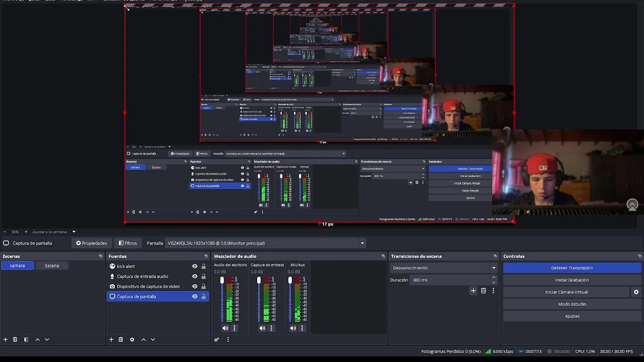Viewport: 644px width, 362px height.
Task: Open virtual camera settings gear
Action: pos(636,292)
